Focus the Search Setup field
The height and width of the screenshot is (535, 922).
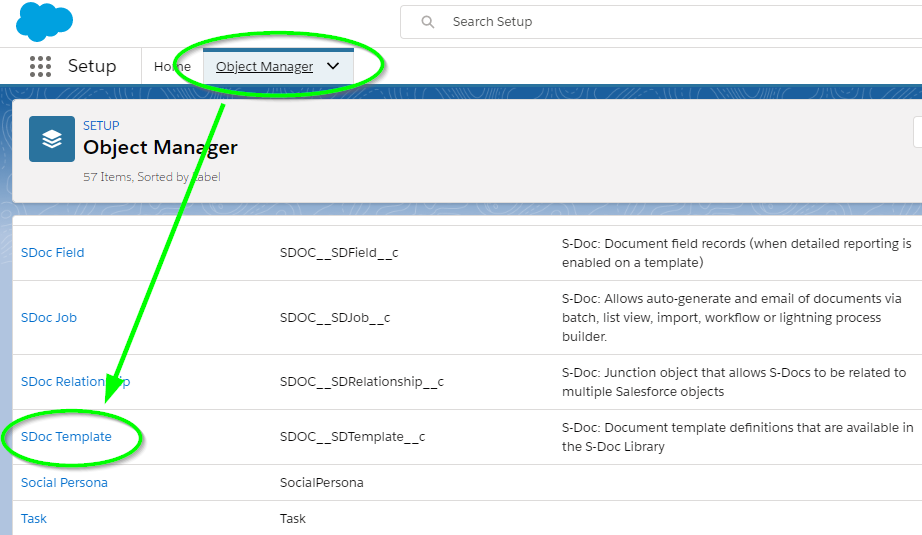coord(661,22)
